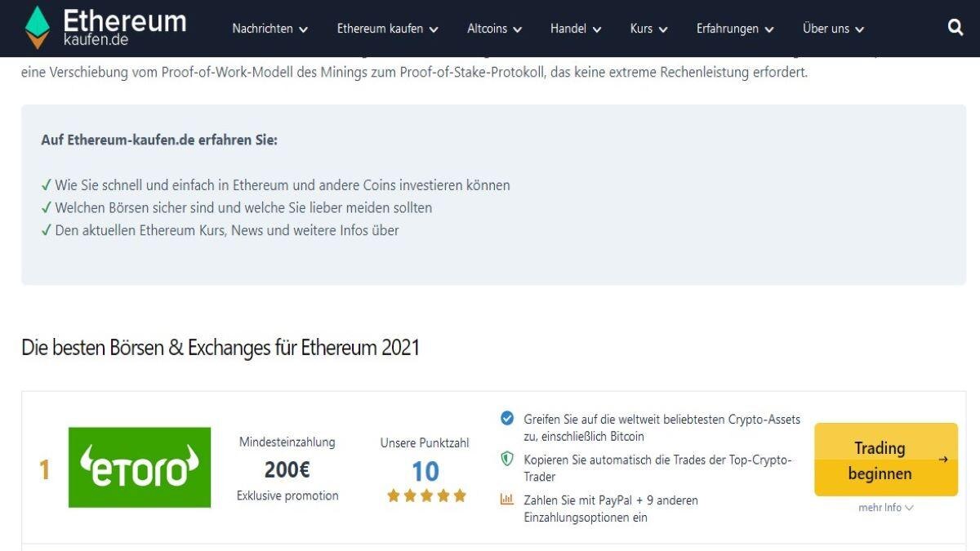Open the search magnifier icon
This screenshot has height=551, width=980.
[955, 27]
